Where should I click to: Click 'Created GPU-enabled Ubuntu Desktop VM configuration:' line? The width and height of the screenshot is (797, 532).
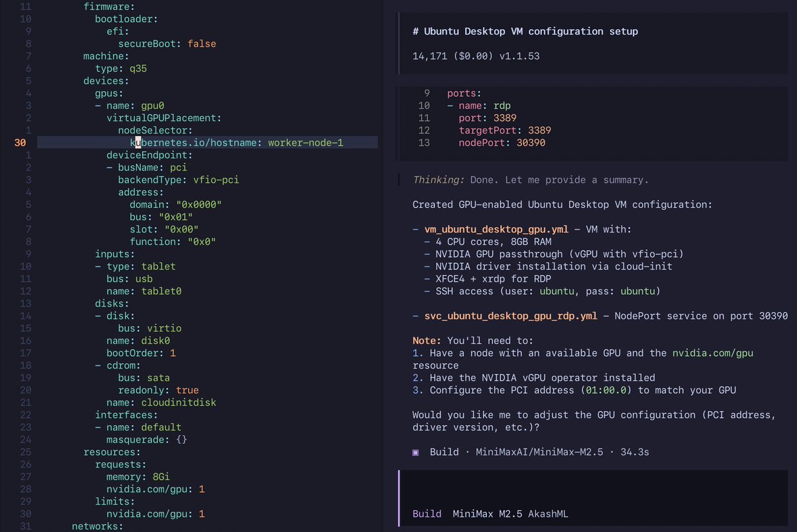pos(563,205)
